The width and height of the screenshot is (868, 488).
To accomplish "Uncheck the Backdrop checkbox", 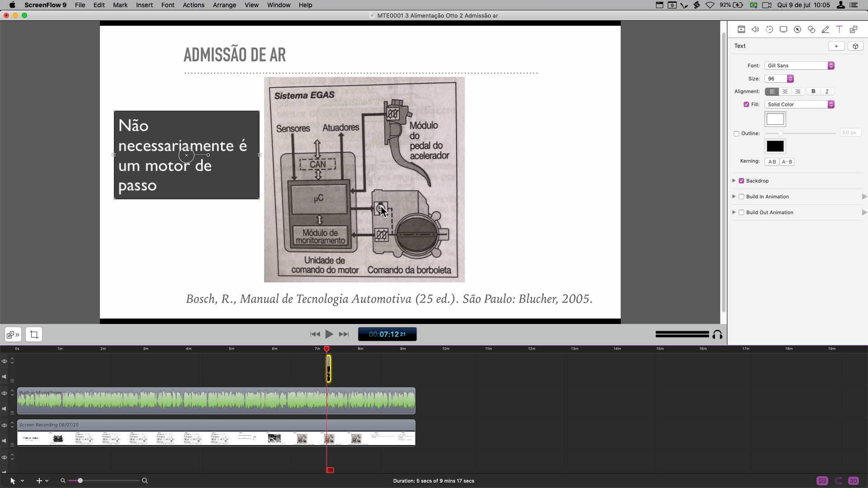I will (741, 181).
